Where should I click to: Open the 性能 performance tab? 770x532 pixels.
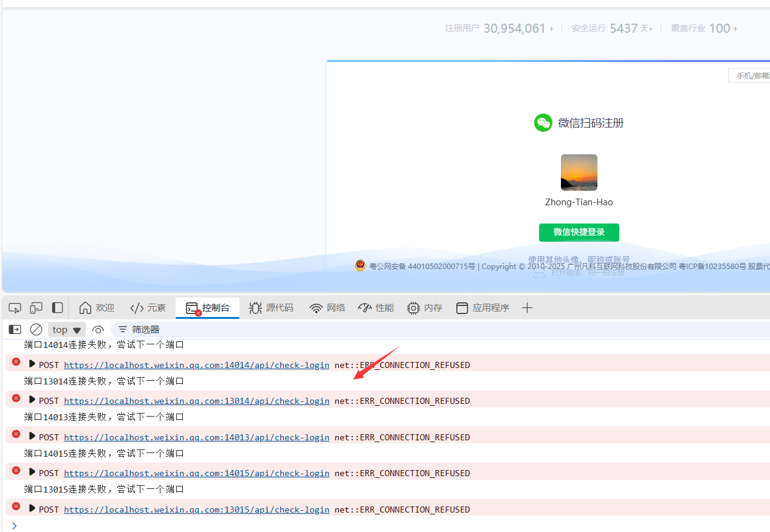click(376, 308)
